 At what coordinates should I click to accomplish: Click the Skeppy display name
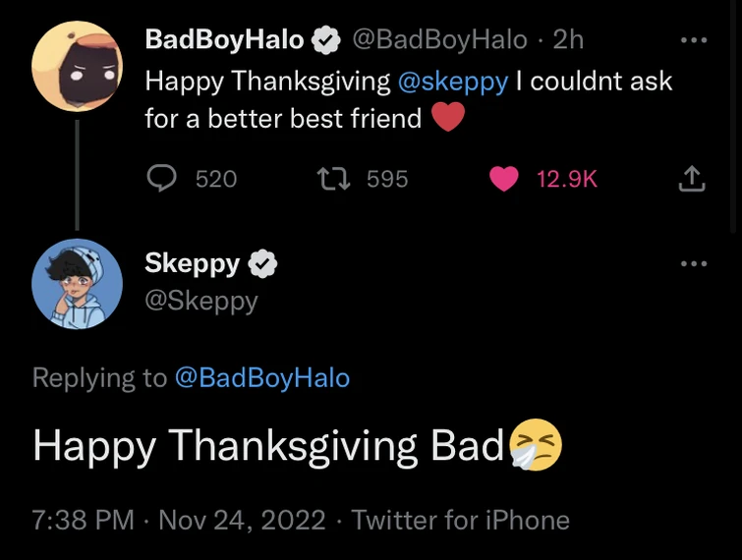pyautogui.click(x=193, y=262)
